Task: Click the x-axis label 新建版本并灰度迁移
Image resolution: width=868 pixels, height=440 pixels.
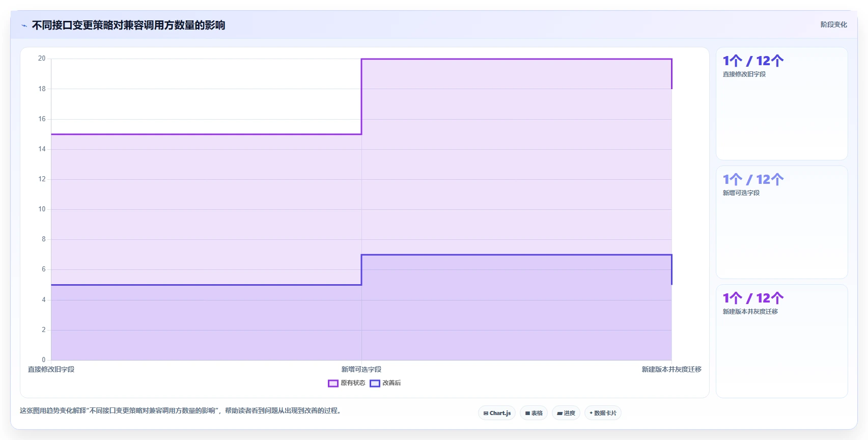Action: (671, 369)
